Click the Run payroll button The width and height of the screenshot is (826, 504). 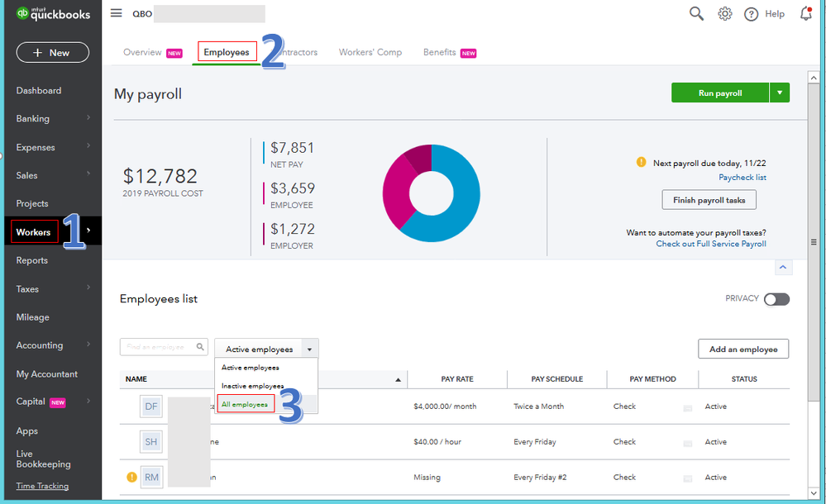coord(720,93)
